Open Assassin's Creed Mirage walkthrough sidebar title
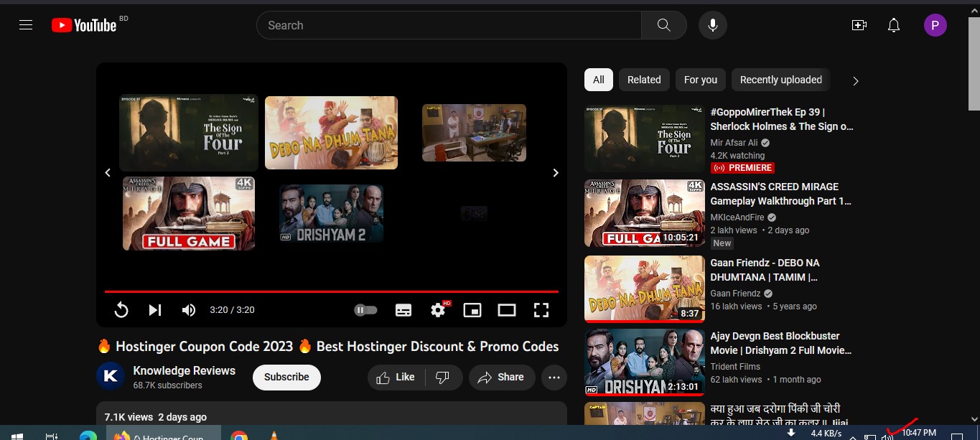The height and width of the screenshot is (440, 980). (x=781, y=194)
